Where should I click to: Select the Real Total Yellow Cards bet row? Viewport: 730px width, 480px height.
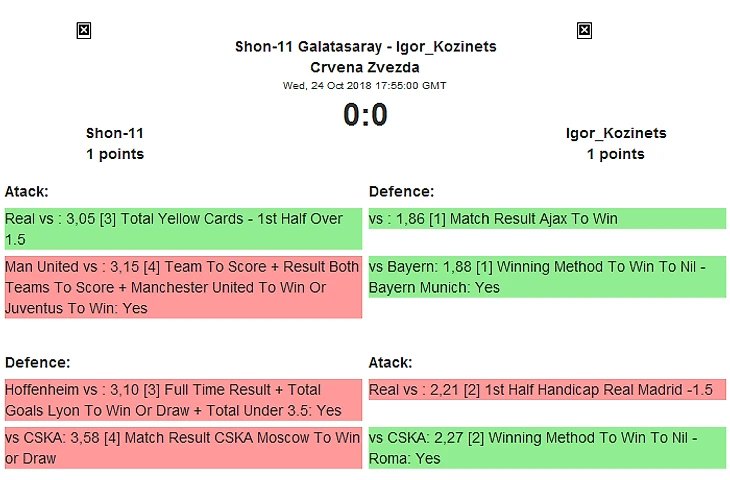pyautogui.click(x=182, y=229)
